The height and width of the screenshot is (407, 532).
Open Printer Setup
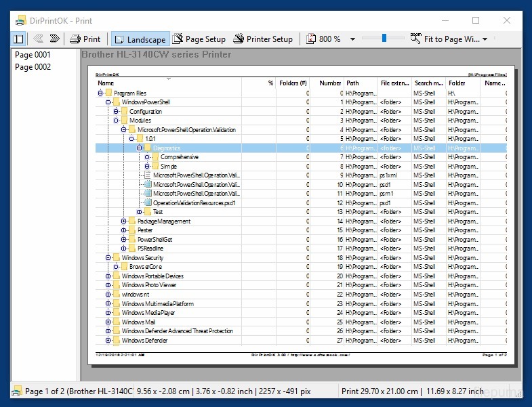[x=263, y=39]
